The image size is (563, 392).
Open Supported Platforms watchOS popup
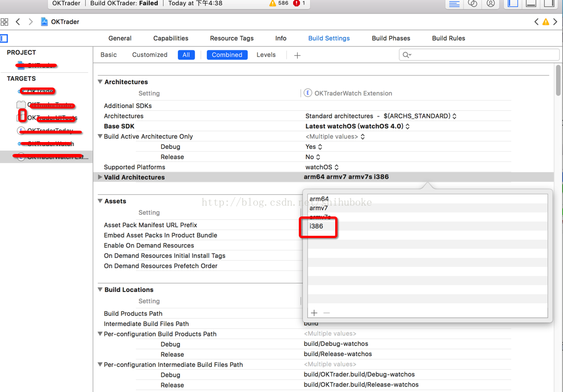click(322, 167)
